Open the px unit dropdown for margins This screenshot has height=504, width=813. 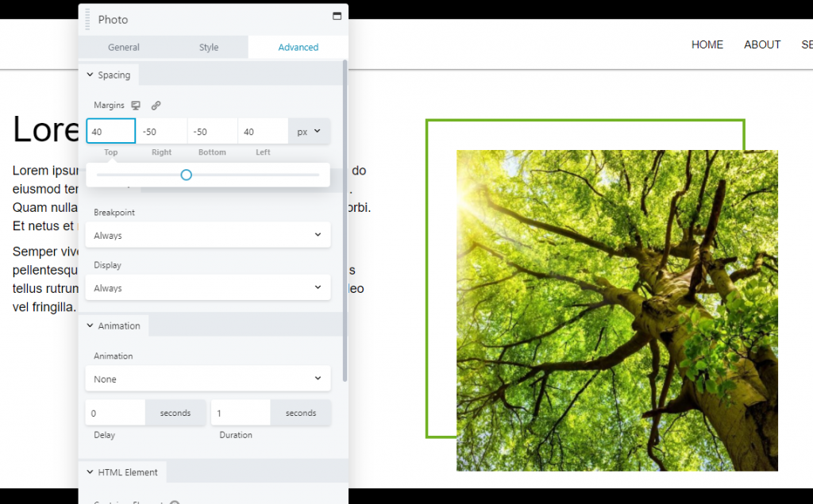tap(309, 132)
